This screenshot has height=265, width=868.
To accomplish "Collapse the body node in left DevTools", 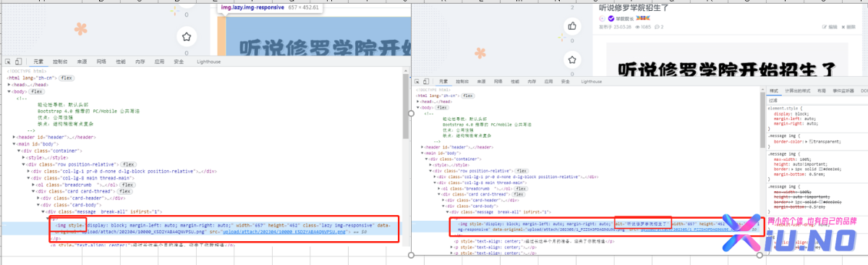I will (x=9, y=92).
